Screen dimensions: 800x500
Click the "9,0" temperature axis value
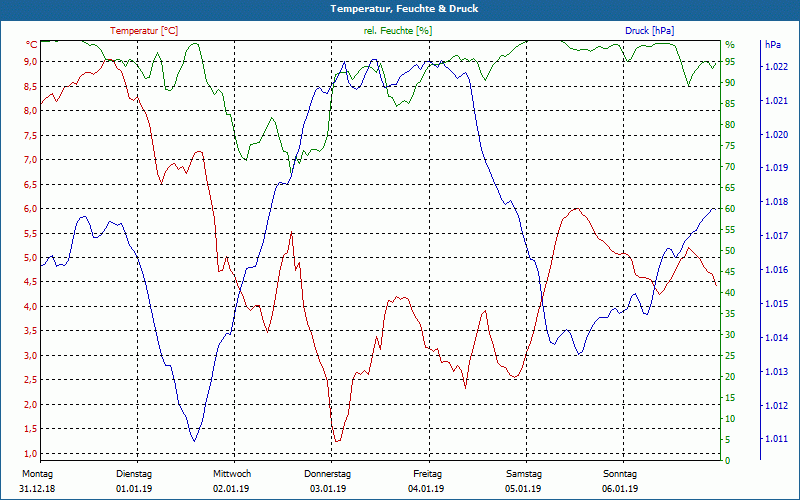[31, 62]
